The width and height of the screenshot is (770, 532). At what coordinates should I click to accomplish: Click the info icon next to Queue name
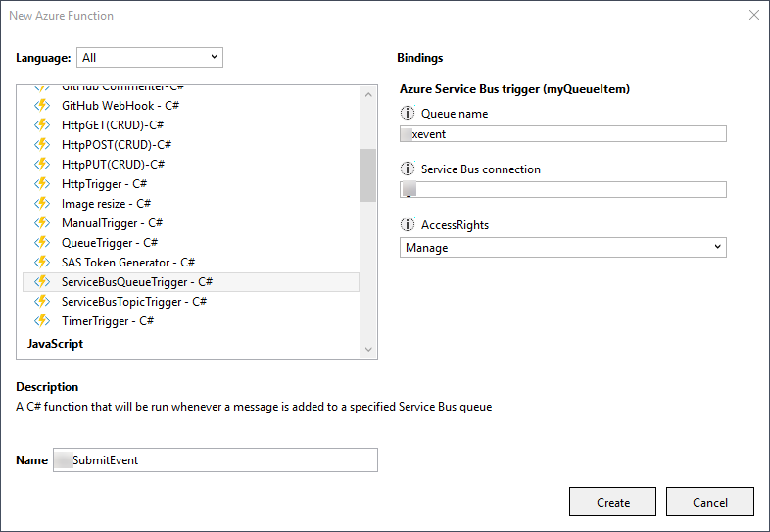click(x=408, y=113)
